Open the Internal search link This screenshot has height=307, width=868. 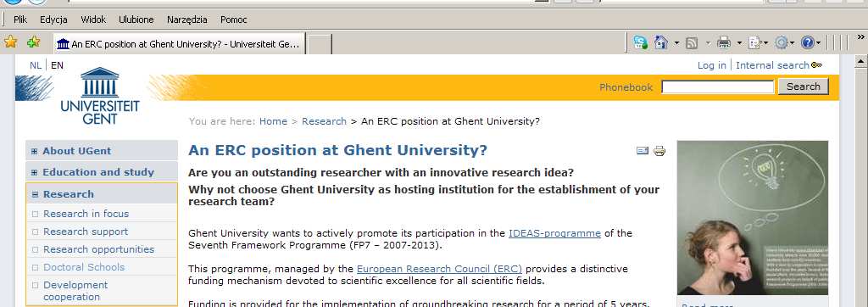point(772,65)
